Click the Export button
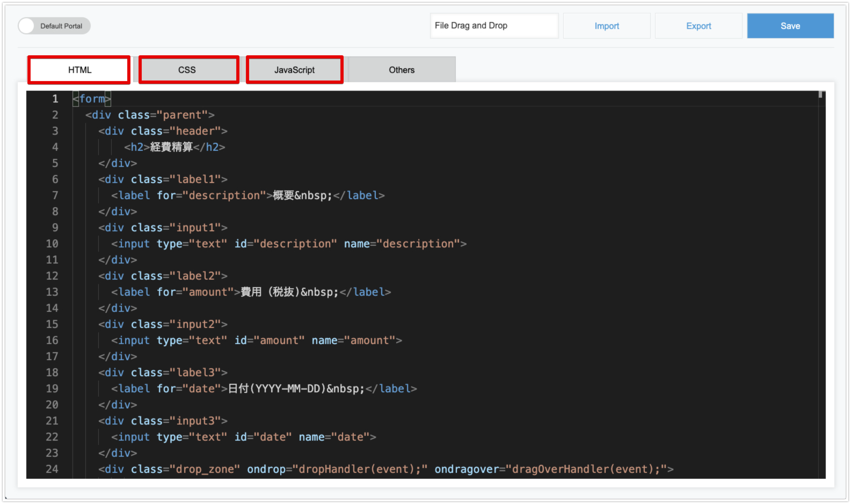The height and width of the screenshot is (504, 851). point(699,26)
